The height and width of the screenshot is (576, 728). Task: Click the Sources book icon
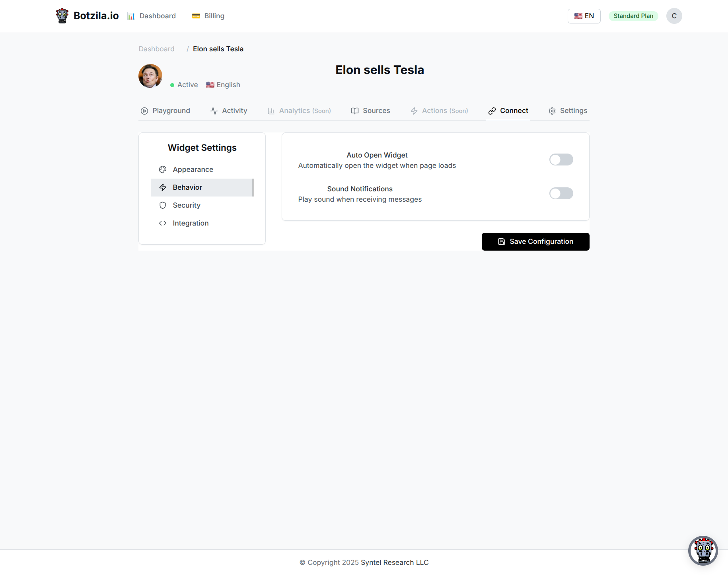[x=355, y=111]
